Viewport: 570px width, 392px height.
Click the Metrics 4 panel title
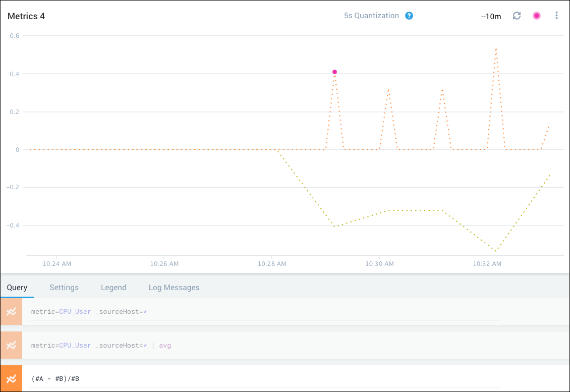26,16
